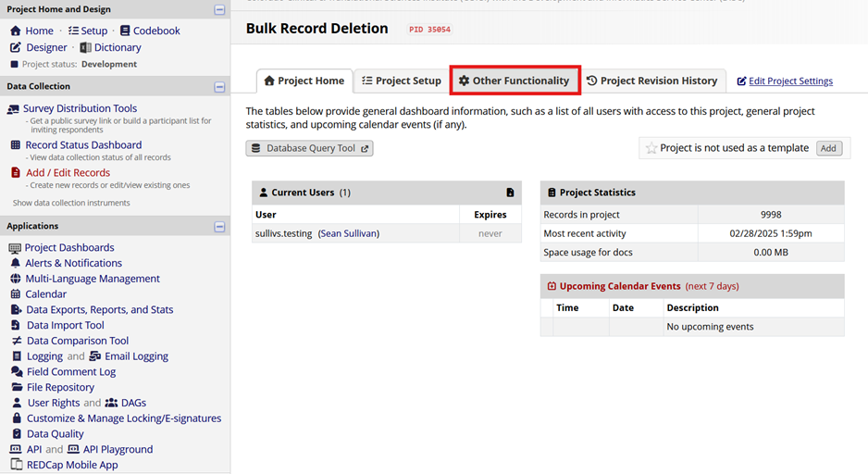Collapse the Applications section
The width and height of the screenshot is (868, 474).
pyautogui.click(x=219, y=227)
